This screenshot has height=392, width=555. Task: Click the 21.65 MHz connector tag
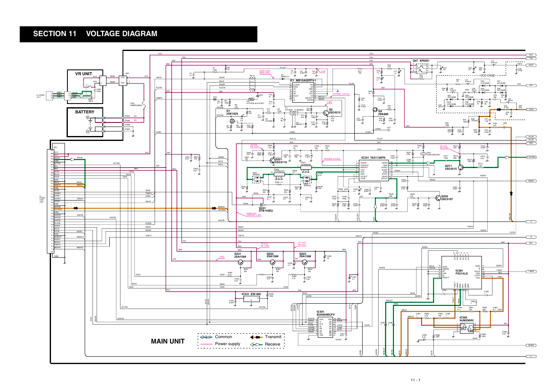531,157
